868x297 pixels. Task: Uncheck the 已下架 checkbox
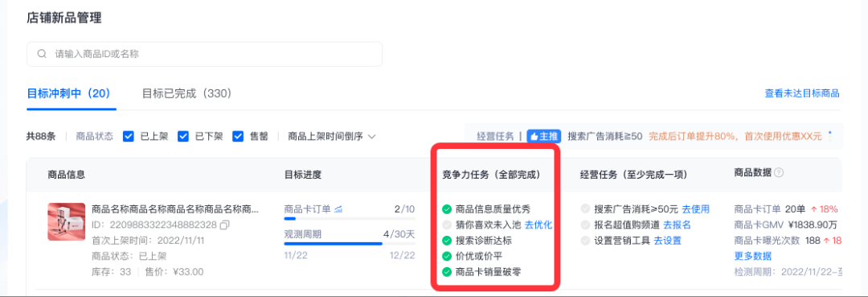[183, 136]
